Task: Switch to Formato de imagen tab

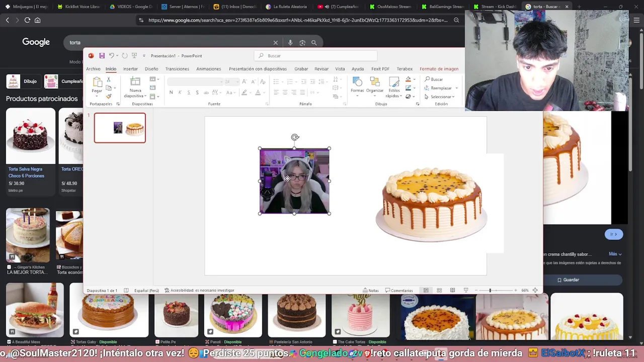Action: click(x=439, y=69)
